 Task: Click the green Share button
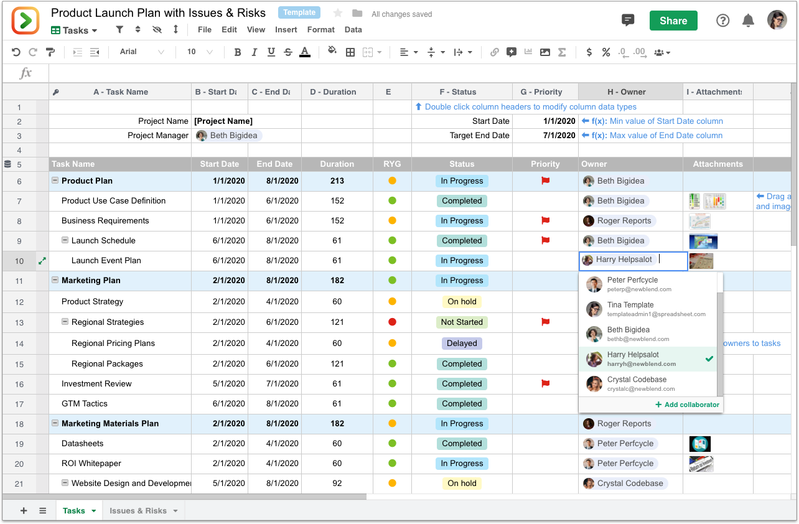pos(673,21)
